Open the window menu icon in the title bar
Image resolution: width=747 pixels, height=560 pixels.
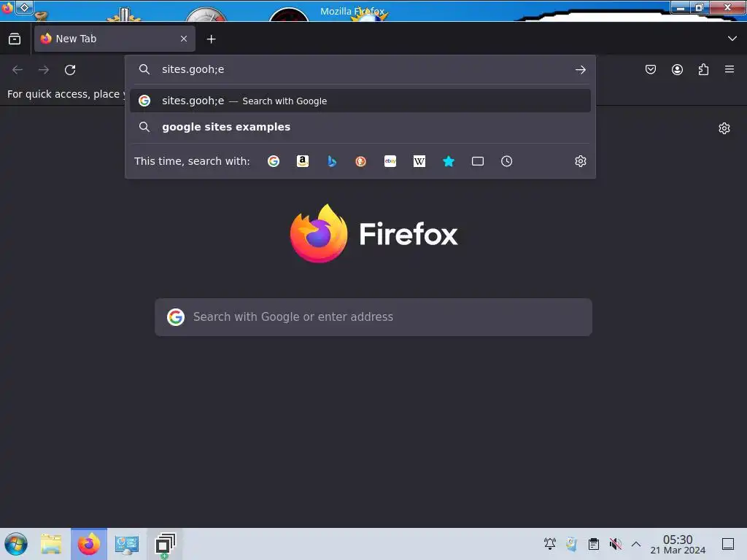[7, 7]
